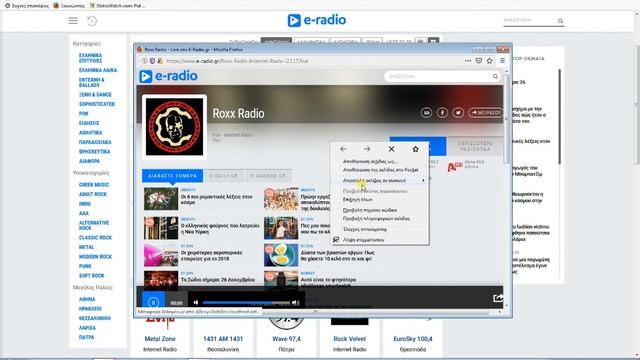Image resolution: width=640 pixels, height=360 pixels.
Task: Select the E-DAILY.GR tab
Action: 224,176
